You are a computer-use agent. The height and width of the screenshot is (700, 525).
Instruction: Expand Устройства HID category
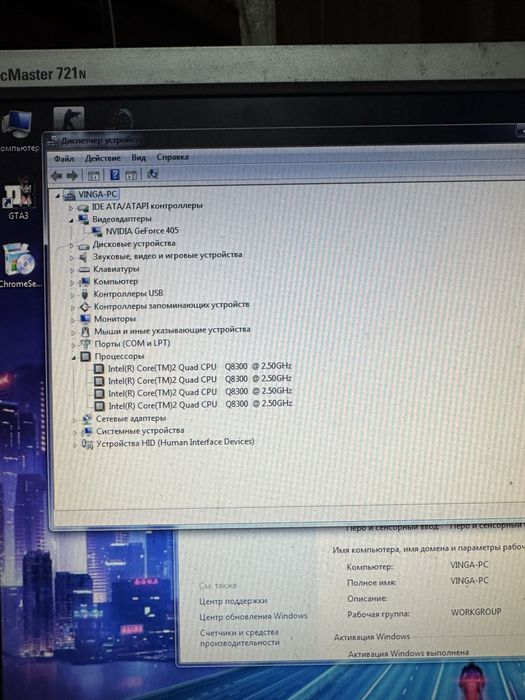pyautogui.click(x=75, y=445)
